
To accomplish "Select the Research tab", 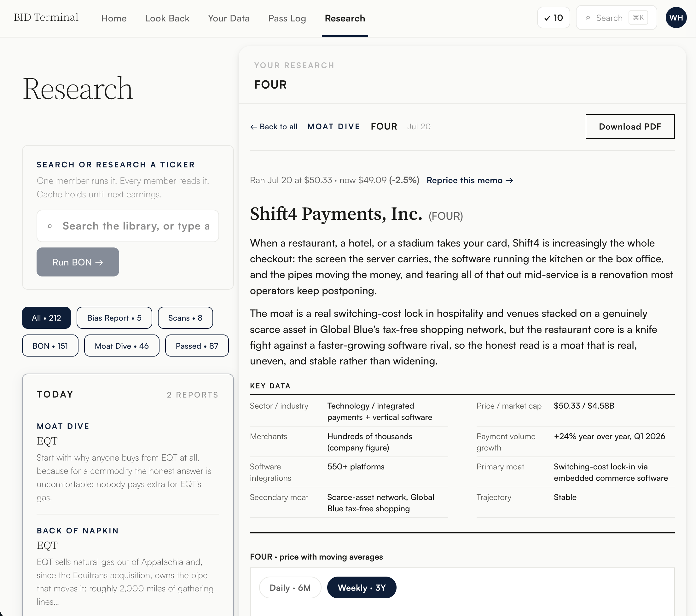I will point(345,18).
